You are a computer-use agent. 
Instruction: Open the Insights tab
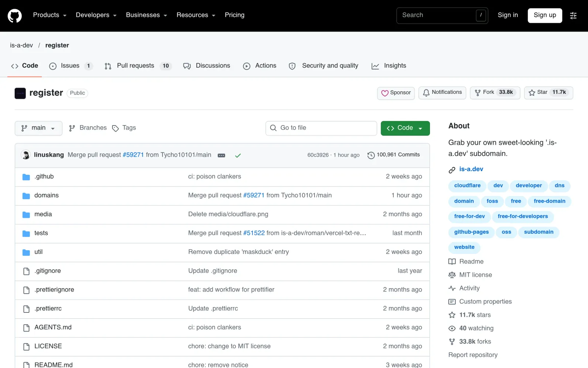(389, 66)
